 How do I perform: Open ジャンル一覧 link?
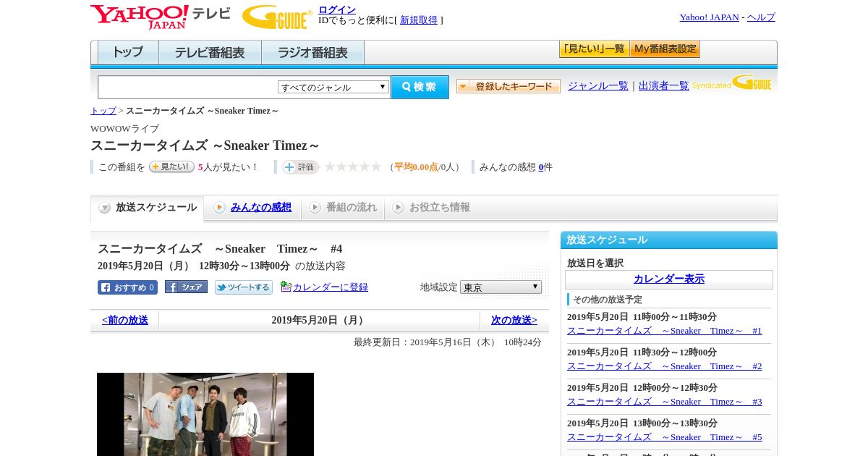598,86
